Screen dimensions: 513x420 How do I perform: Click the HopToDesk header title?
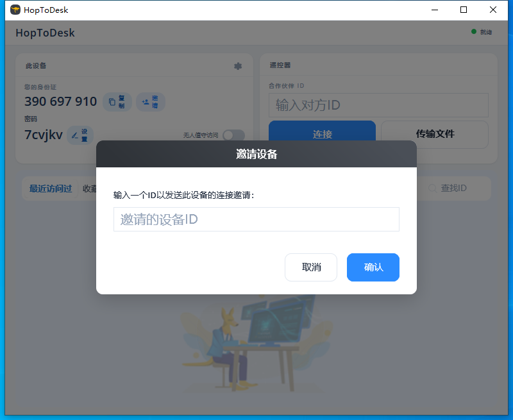coord(45,33)
